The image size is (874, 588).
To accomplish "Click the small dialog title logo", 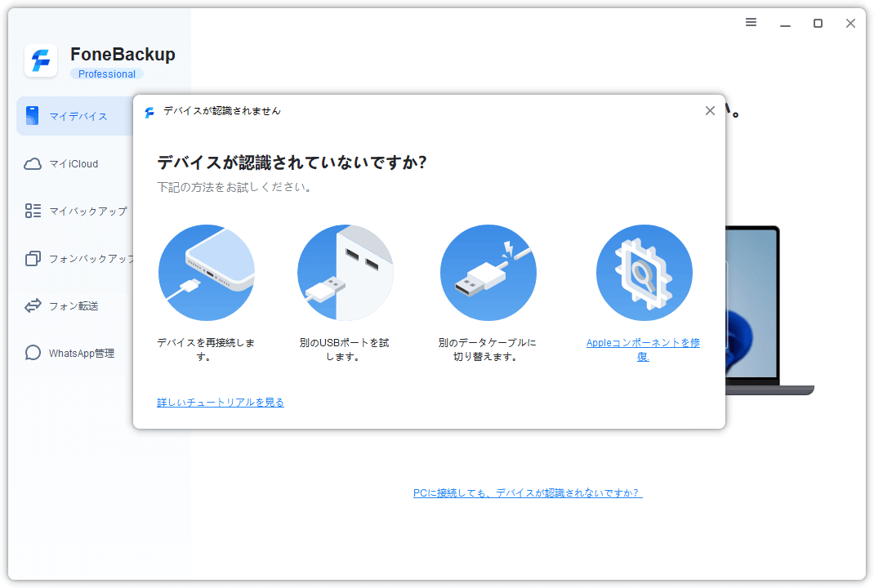I will (x=149, y=112).
